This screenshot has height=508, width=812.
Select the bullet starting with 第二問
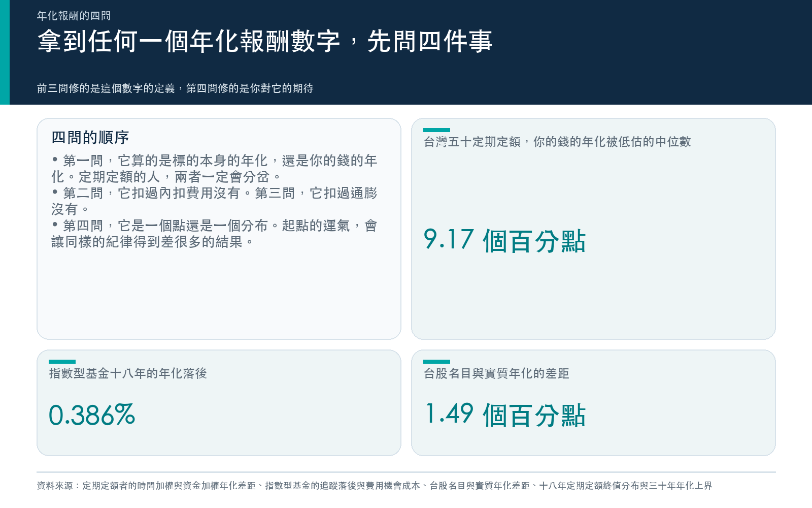point(214,201)
